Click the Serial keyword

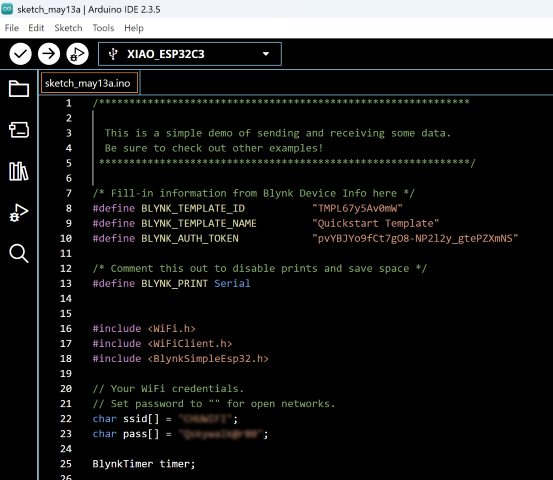tap(232, 284)
